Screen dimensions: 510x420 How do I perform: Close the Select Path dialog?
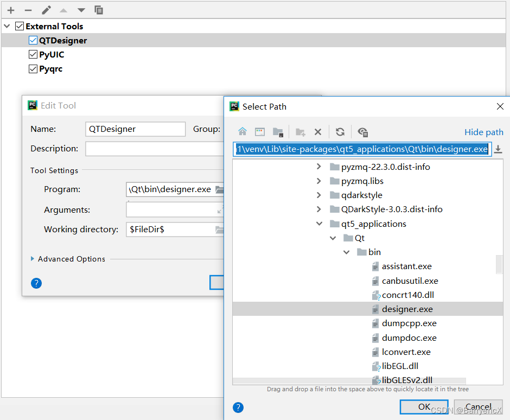tap(500, 106)
